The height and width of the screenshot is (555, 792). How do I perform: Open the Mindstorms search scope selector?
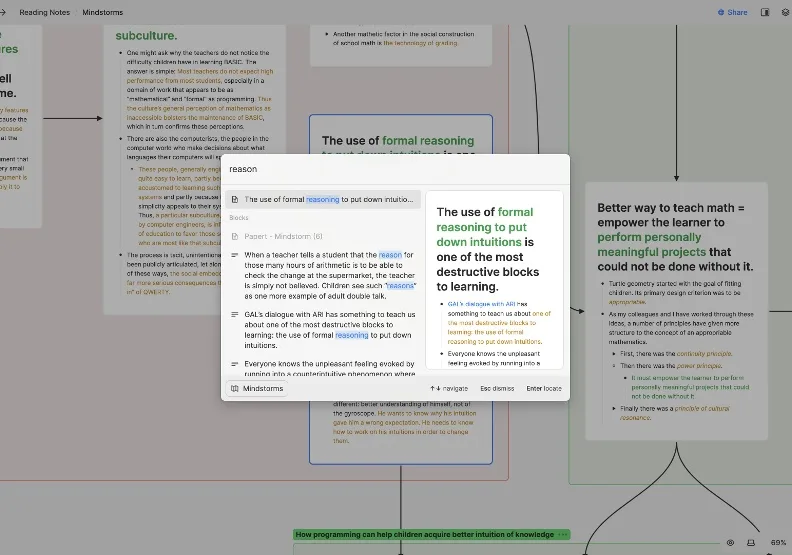click(x=257, y=388)
